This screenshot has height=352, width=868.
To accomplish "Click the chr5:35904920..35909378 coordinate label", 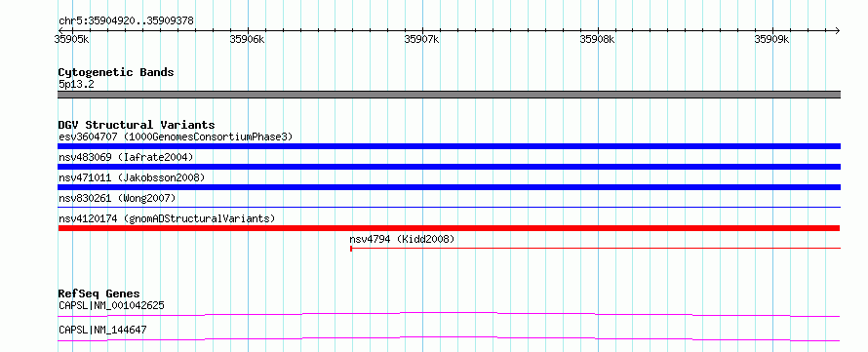I will click(126, 20).
